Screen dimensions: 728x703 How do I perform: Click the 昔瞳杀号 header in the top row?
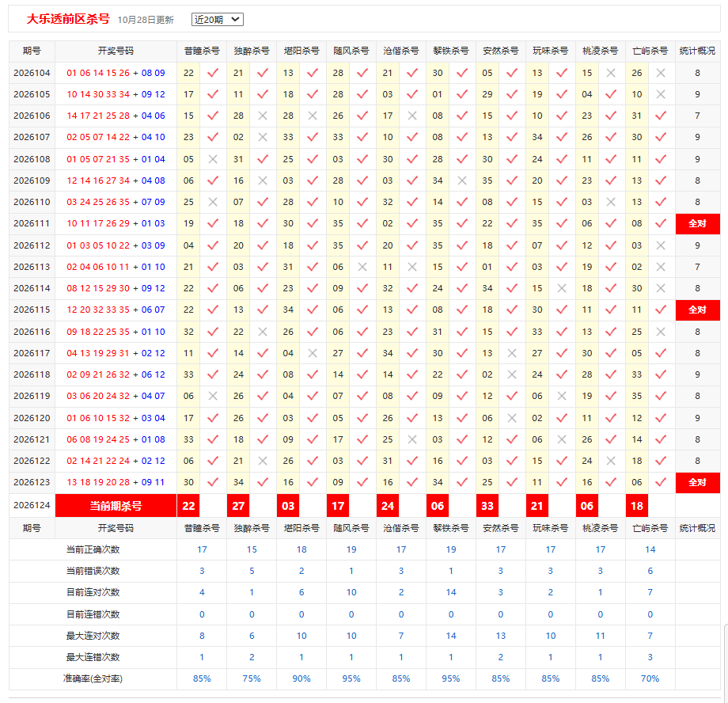(202, 51)
